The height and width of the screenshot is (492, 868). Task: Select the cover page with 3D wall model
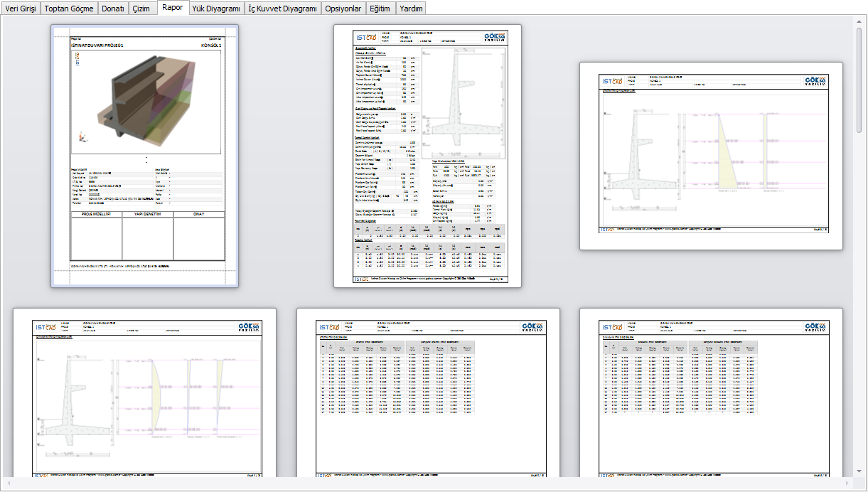(145, 156)
